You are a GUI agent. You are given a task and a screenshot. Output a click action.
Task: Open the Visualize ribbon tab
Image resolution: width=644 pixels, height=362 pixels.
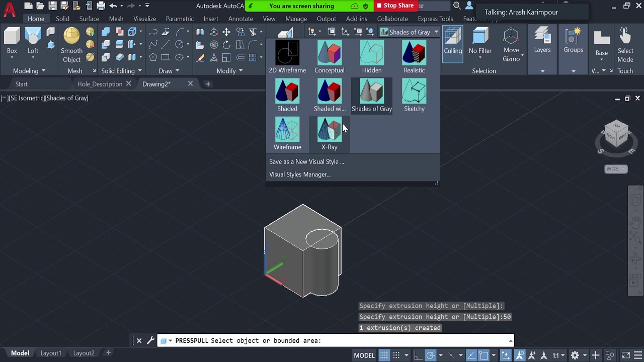point(144,19)
